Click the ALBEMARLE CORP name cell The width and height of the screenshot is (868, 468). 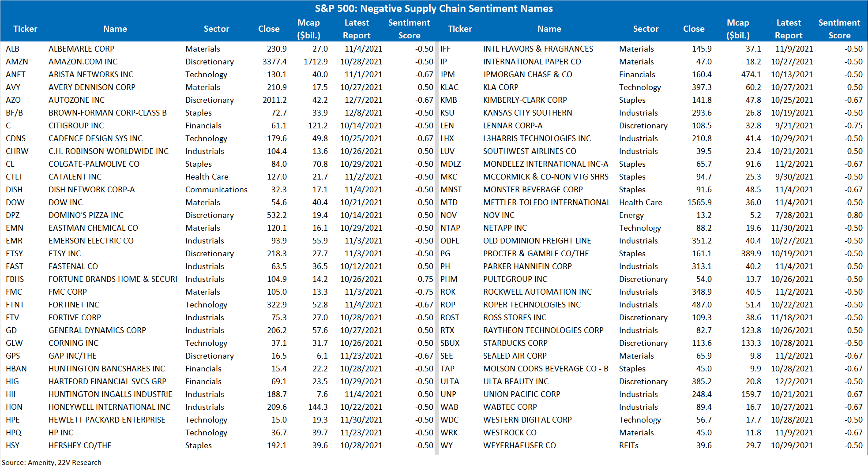click(x=81, y=49)
